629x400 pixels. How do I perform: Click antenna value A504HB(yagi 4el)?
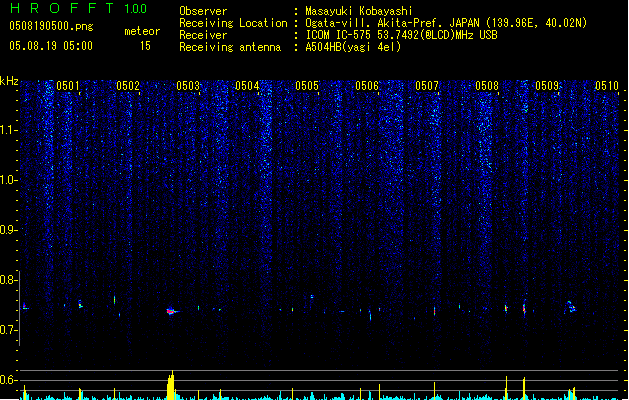pos(353,47)
